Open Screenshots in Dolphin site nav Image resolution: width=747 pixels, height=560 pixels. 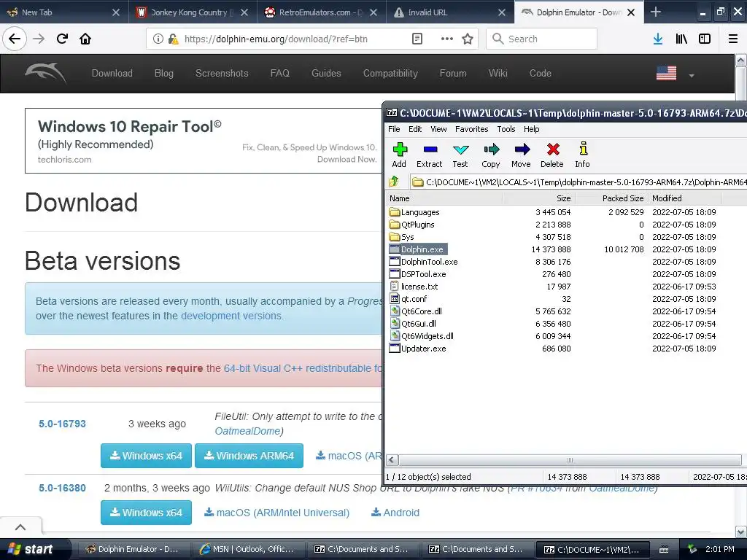coord(222,73)
